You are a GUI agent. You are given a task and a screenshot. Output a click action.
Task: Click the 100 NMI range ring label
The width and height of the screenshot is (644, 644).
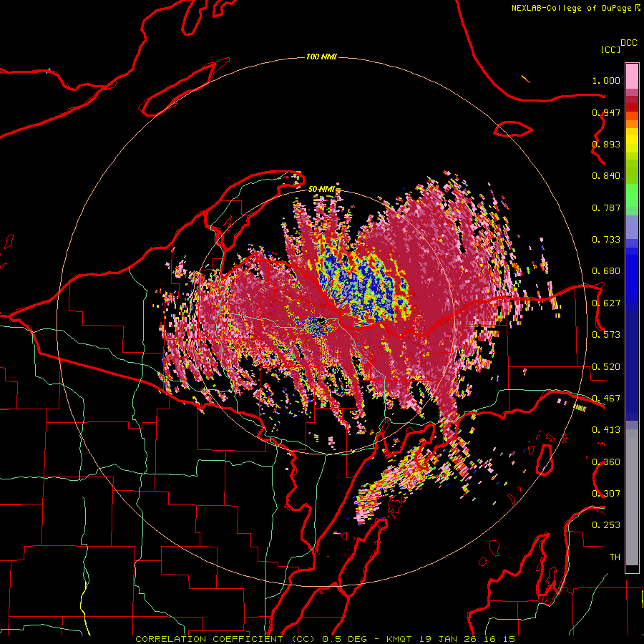tap(321, 57)
